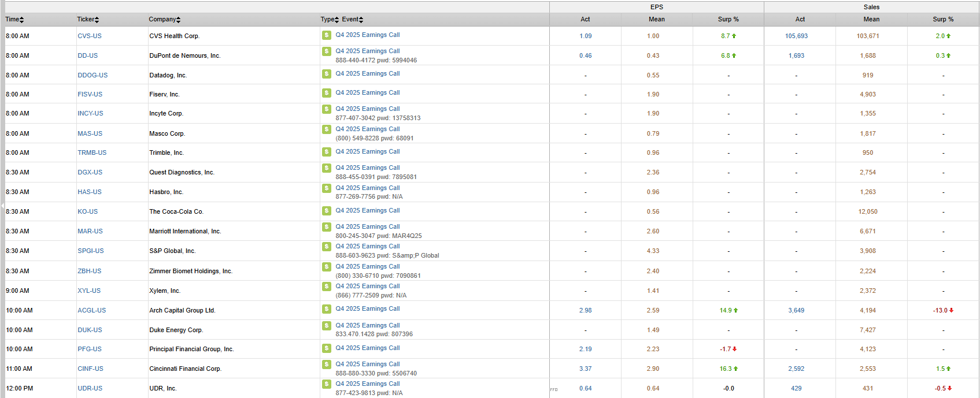
Task: Open the CINF-US ticker link
Action: [x=90, y=369]
